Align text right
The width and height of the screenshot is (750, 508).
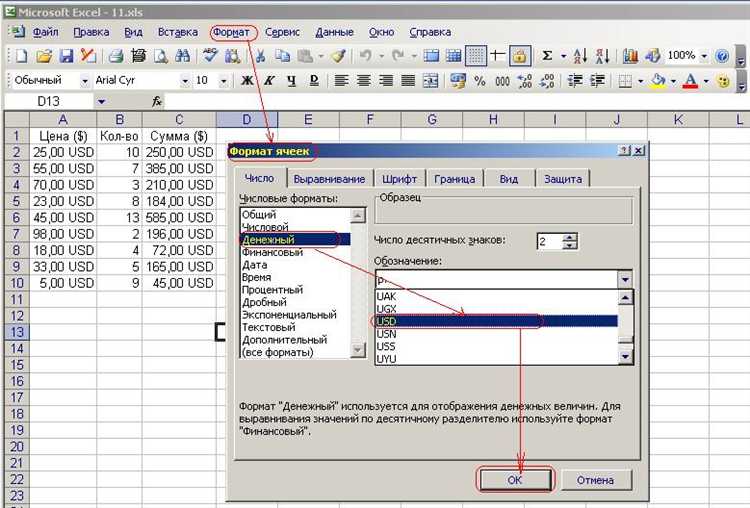point(386,81)
